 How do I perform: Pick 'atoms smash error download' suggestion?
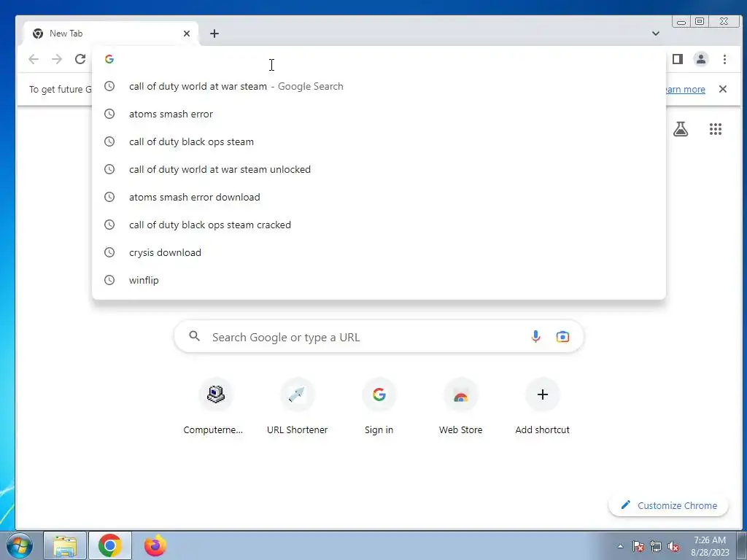pos(379,197)
